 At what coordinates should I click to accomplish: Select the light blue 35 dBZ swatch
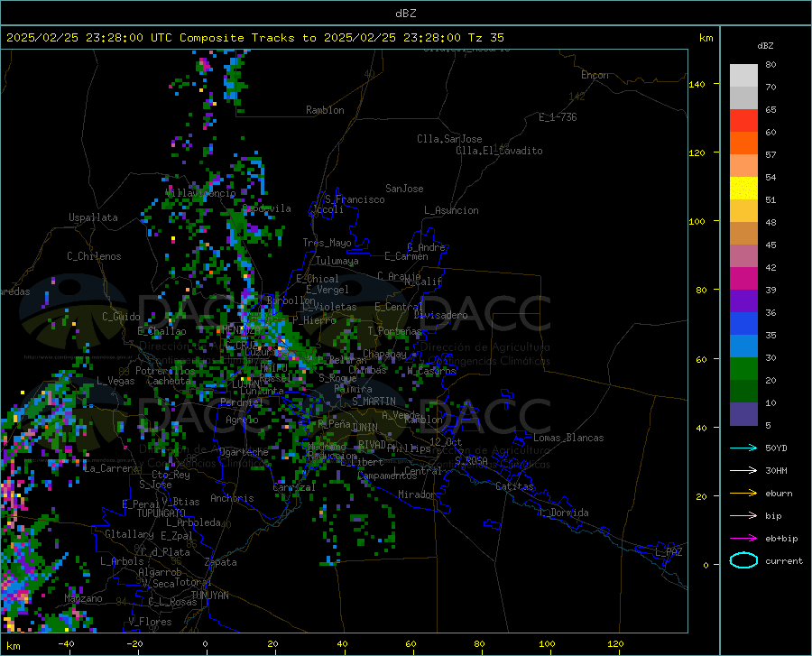(743, 346)
